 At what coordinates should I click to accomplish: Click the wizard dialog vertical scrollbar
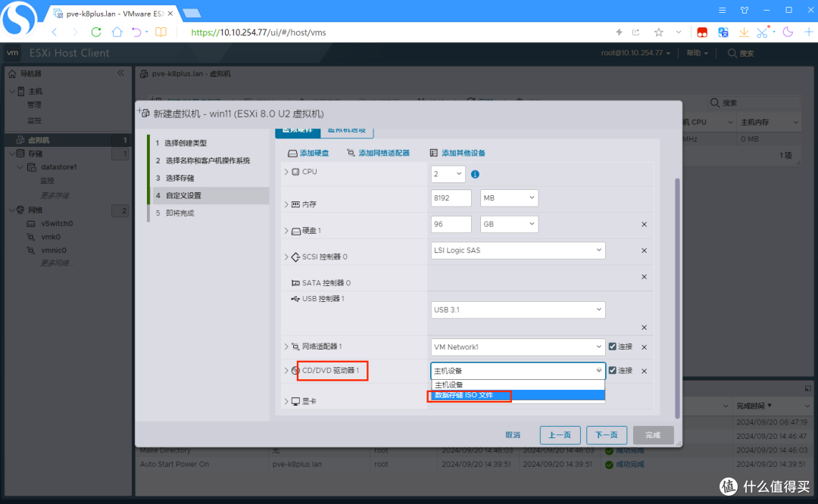point(677,297)
